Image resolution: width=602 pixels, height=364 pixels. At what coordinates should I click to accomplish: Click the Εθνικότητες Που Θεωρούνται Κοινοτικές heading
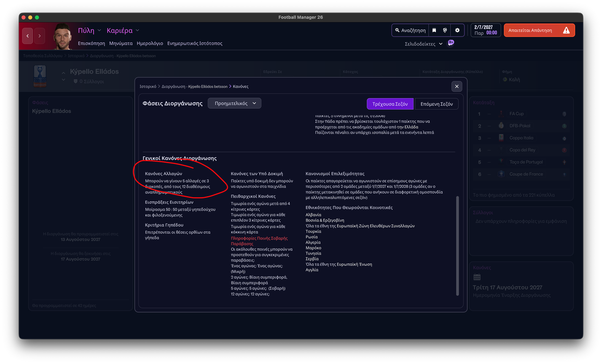(x=349, y=208)
